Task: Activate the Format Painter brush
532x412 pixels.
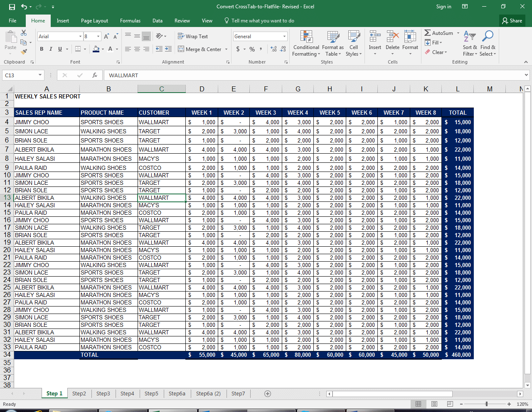Action: coord(24,51)
